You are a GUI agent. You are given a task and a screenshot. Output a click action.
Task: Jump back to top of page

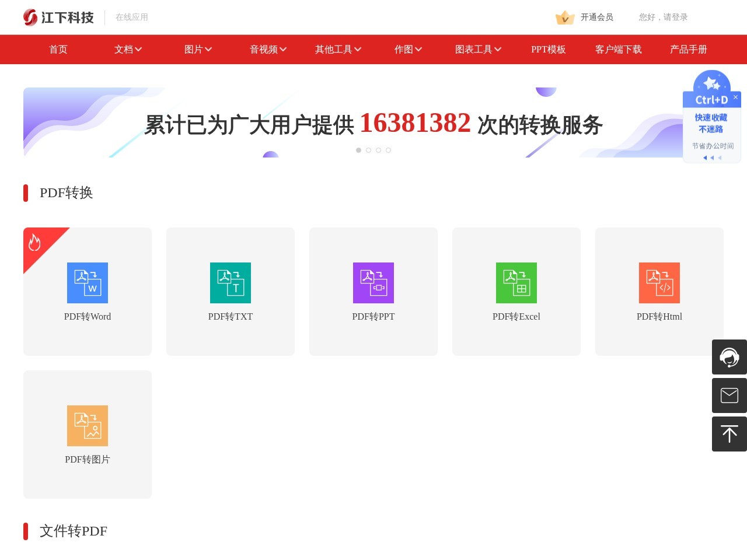[729, 434]
